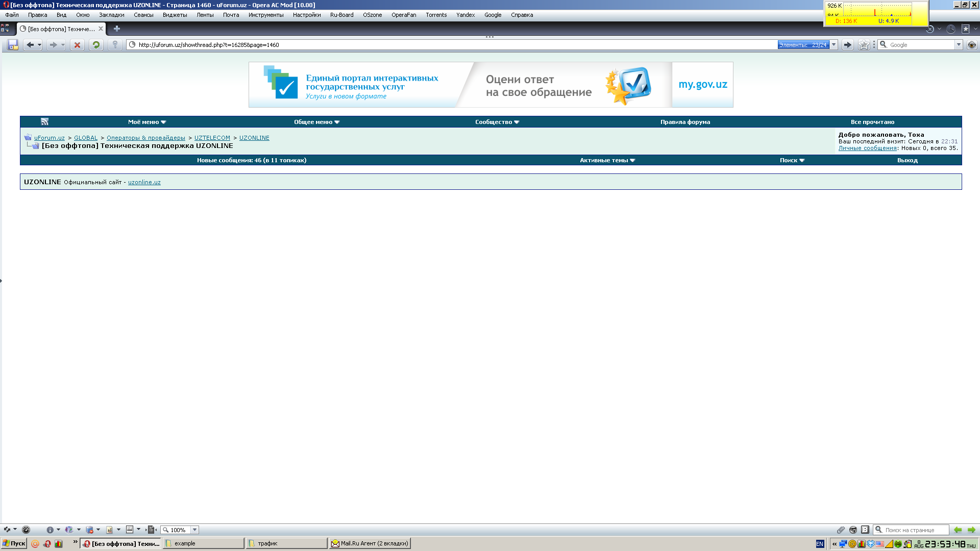Switch to Mail.Ru Агент taskbar window

370,544
